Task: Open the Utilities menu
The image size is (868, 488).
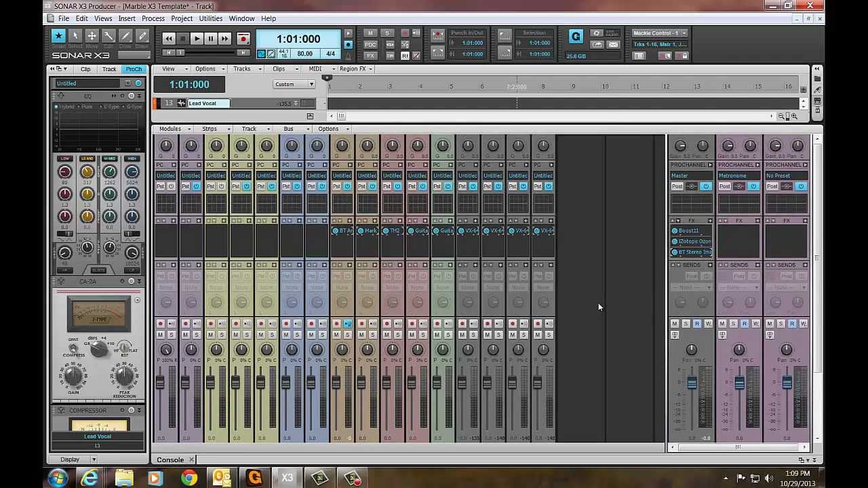Action: coord(210,18)
